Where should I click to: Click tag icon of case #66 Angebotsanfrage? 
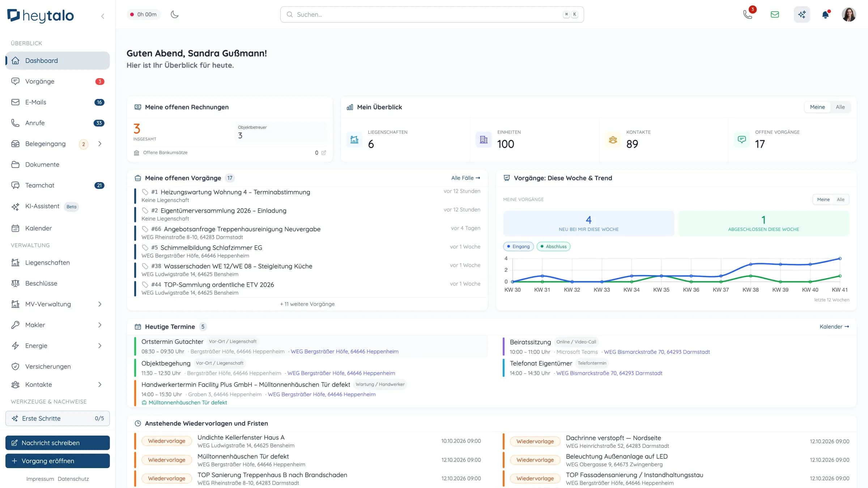tap(145, 229)
